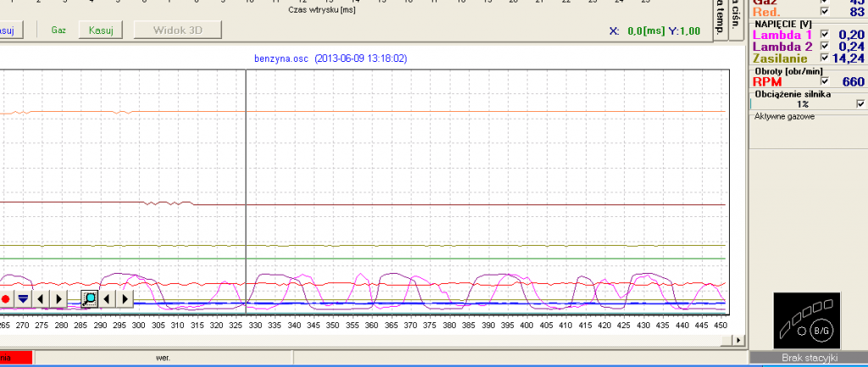Click the chart scrollbar's right arrow
This screenshot has height=367, width=868.
point(736,340)
